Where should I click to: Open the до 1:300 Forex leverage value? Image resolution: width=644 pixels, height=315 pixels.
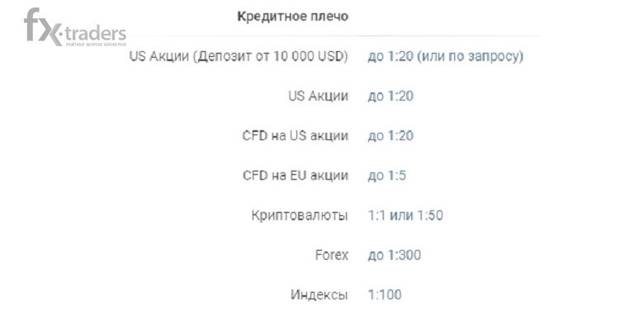[x=395, y=255]
